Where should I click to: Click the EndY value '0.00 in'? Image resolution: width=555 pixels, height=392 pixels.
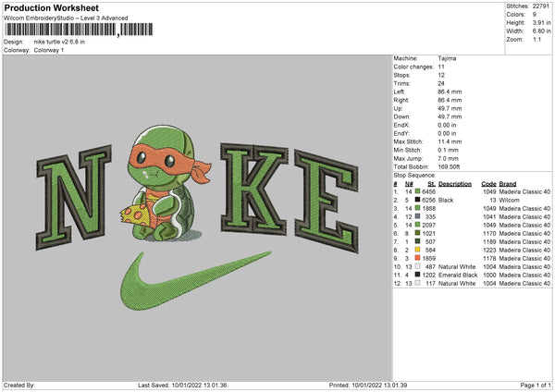[x=447, y=133]
